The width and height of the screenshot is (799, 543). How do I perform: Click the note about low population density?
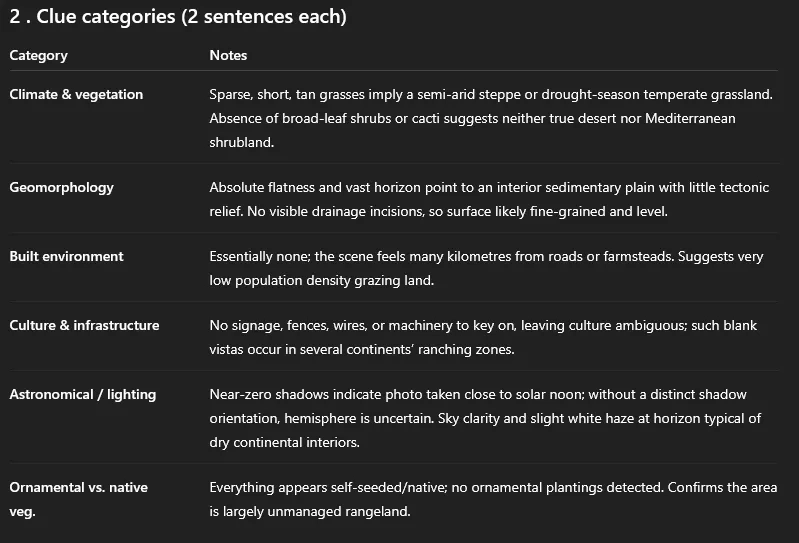(x=486, y=268)
